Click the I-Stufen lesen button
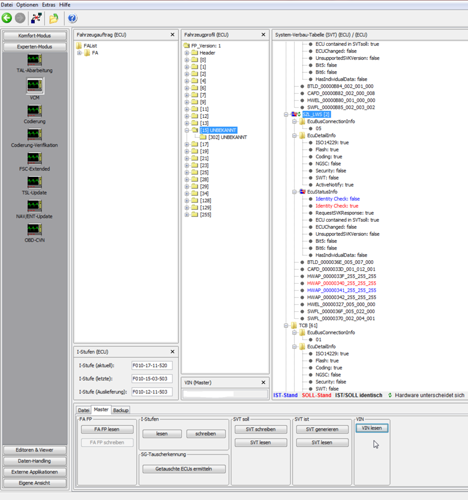This screenshot has width=468, height=500. 162,434
